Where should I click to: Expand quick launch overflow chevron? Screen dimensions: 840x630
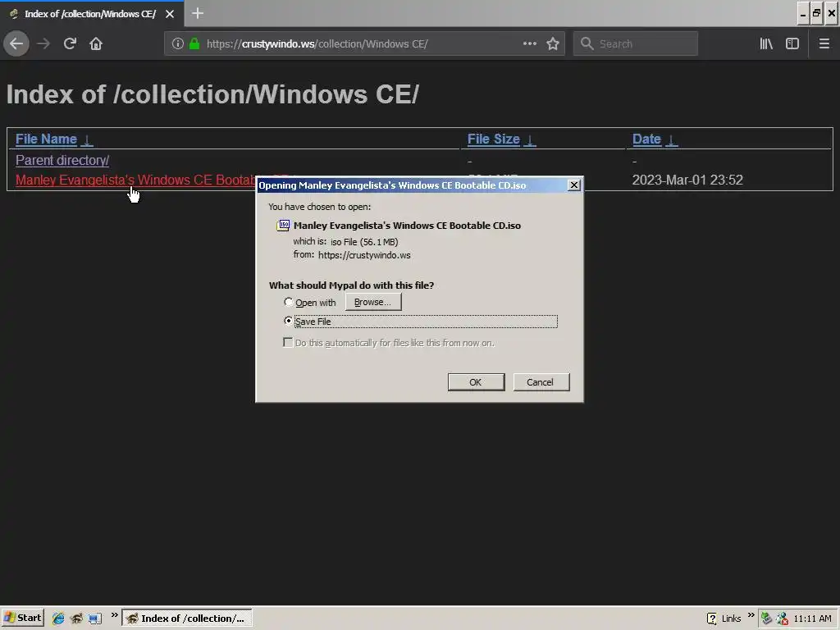[114, 615]
